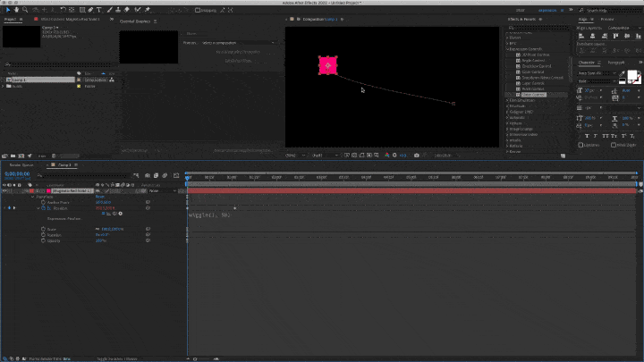This screenshot has height=362, width=644.
Task: Select the Selection arrow tool
Action: coord(8,10)
